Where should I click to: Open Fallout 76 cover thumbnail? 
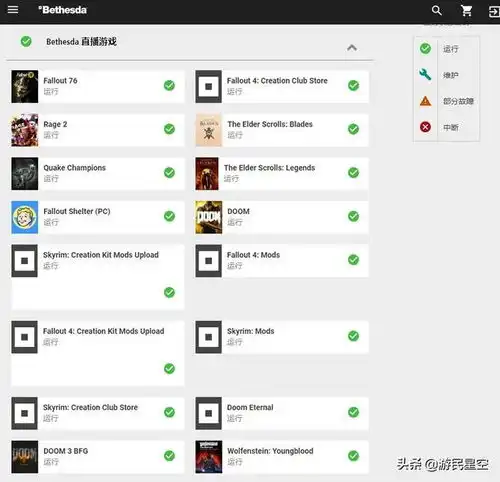tap(25, 86)
